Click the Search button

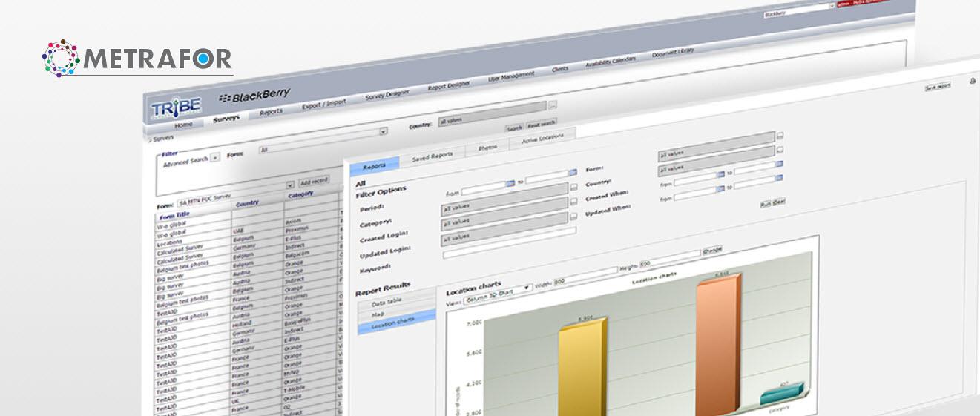[x=514, y=128]
